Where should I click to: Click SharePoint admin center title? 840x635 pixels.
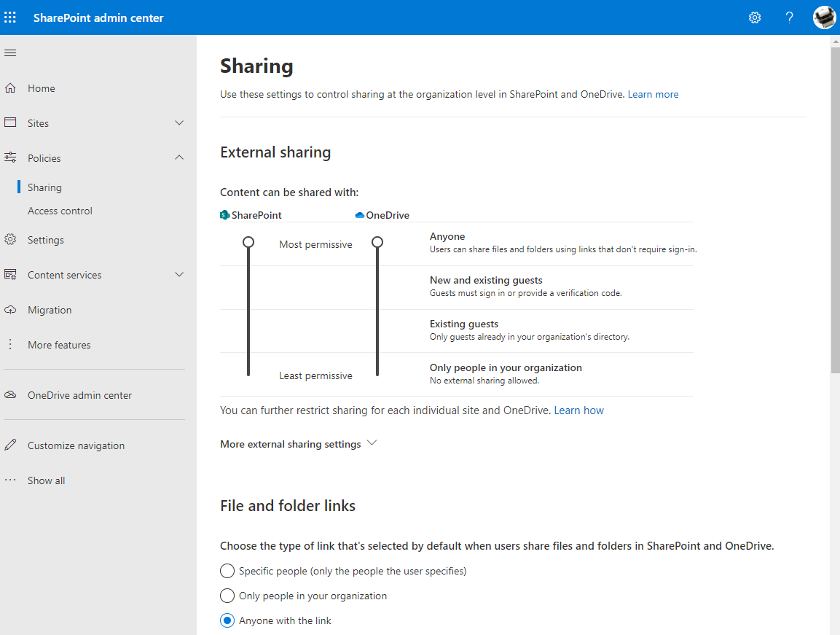point(98,17)
